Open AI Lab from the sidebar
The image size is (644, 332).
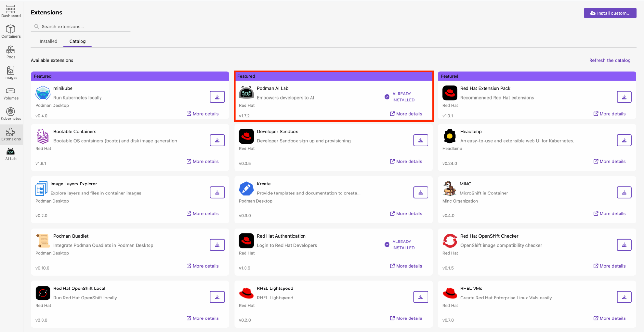tap(11, 154)
